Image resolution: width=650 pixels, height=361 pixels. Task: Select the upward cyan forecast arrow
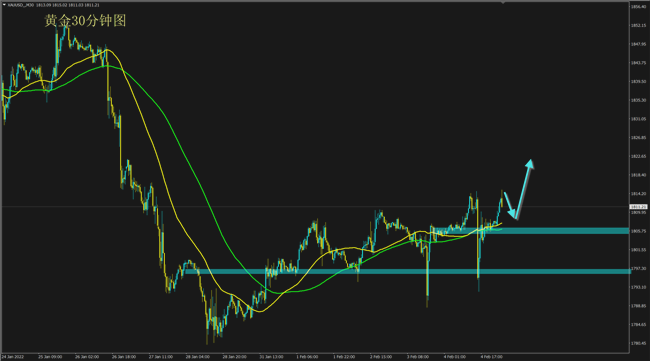coord(525,188)
